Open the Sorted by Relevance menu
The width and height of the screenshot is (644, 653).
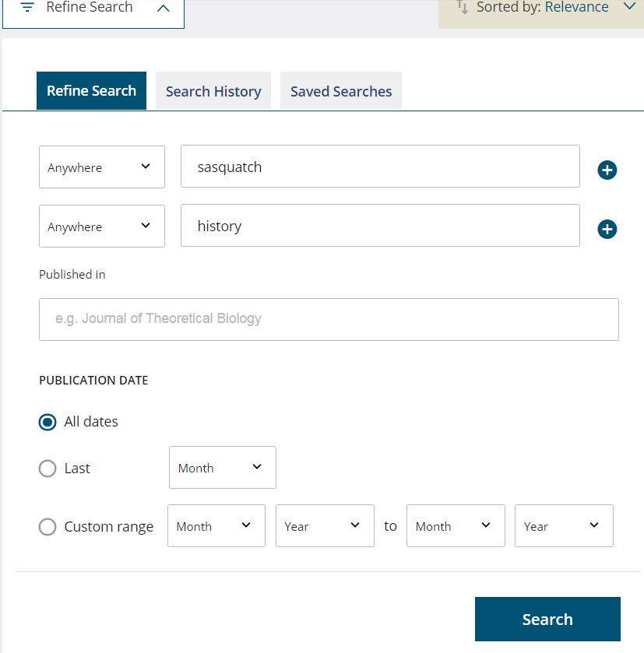pyautogui.click(x=576, y=8)
